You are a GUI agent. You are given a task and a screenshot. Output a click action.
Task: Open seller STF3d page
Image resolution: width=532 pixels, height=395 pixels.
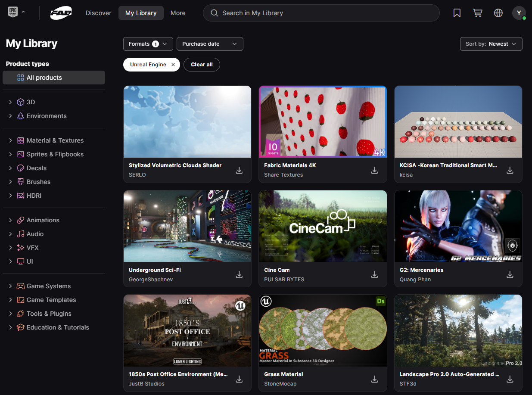(408, 384)
